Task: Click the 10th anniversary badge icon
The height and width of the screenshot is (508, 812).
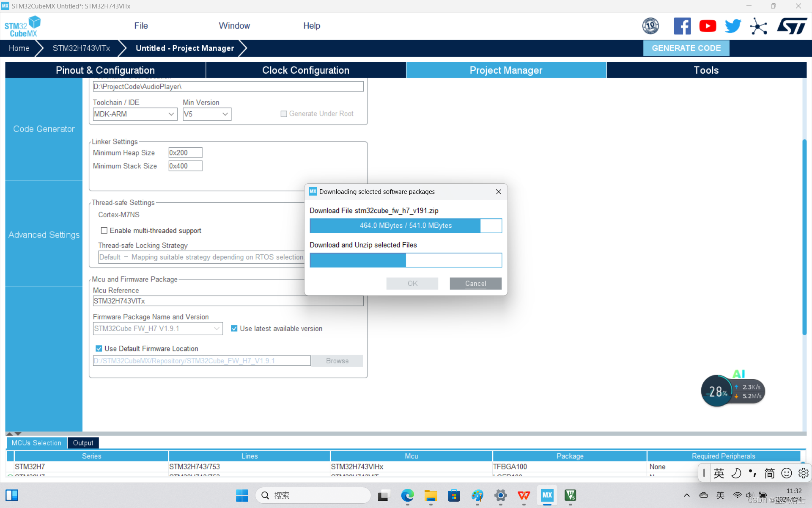Action: [x=650, y=26]
